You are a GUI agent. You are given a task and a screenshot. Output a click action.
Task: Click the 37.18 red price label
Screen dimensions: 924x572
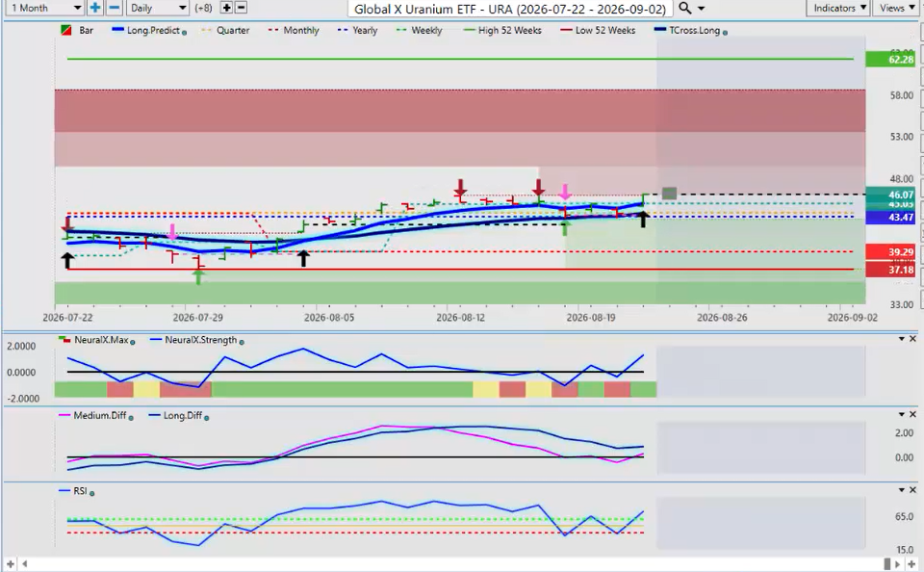890,270
